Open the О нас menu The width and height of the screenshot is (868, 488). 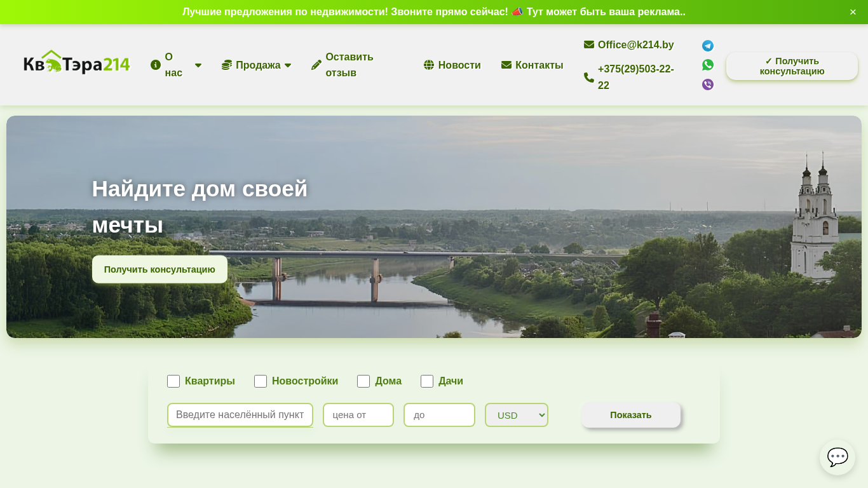176,65
